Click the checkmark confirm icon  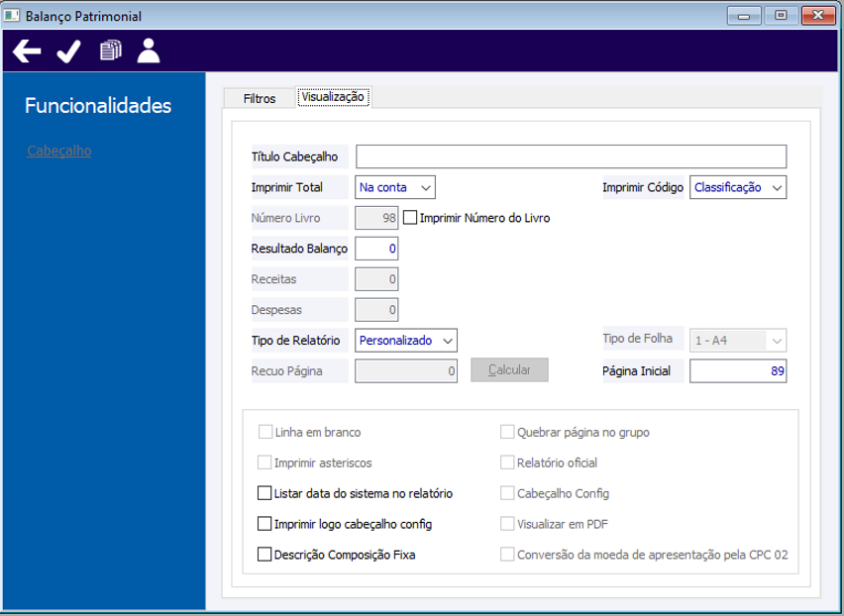(x=69, y=51)
